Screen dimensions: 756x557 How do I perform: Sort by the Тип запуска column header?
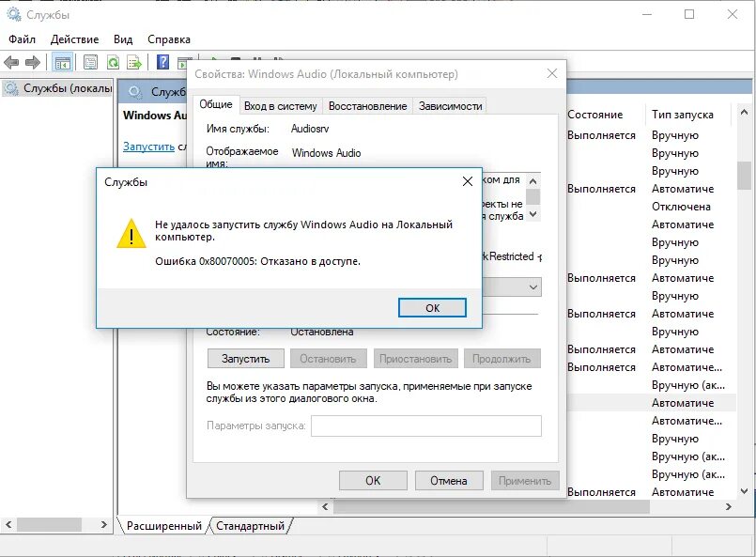coord(682,115)
